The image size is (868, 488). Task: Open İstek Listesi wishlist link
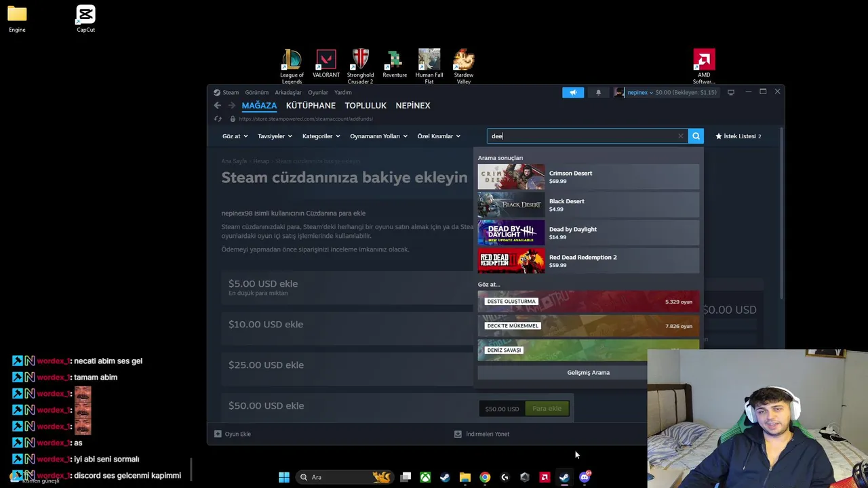[738, 136]
